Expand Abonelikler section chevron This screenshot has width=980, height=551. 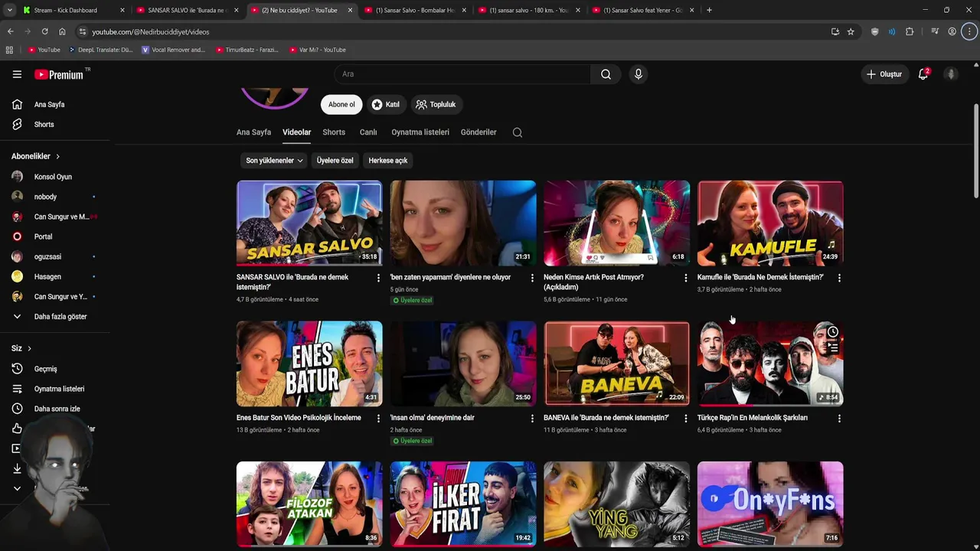pos(57,156)
